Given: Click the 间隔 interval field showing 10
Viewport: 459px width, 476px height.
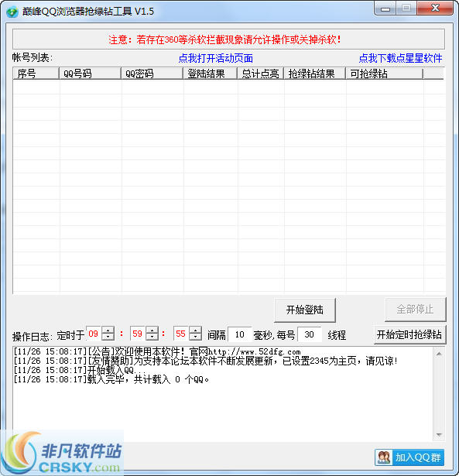Looking at the screenshot, I should point(240,334).
